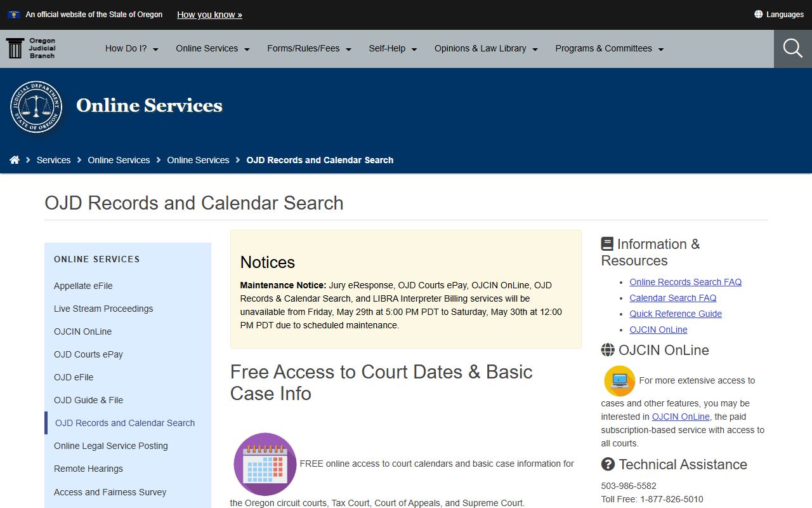Screen dimensions: 812x508
Task: Click 'OJD Records and Calendar Search' page heading
Action: (x=194, y=203)
